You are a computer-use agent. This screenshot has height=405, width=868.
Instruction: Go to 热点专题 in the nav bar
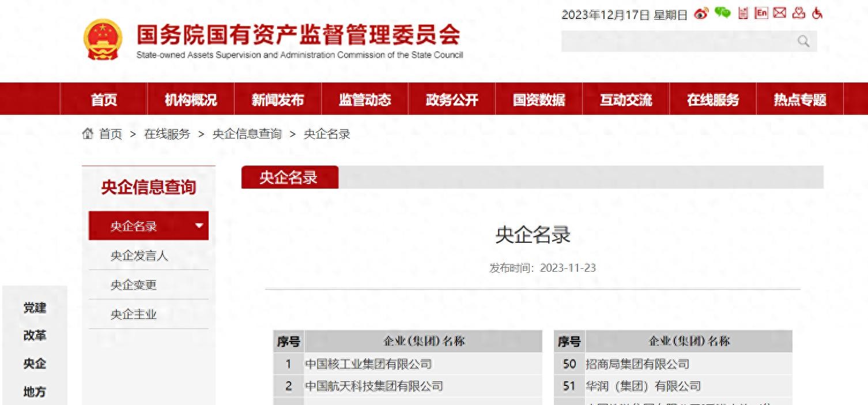pyautogui.click(x=799, y=100)
